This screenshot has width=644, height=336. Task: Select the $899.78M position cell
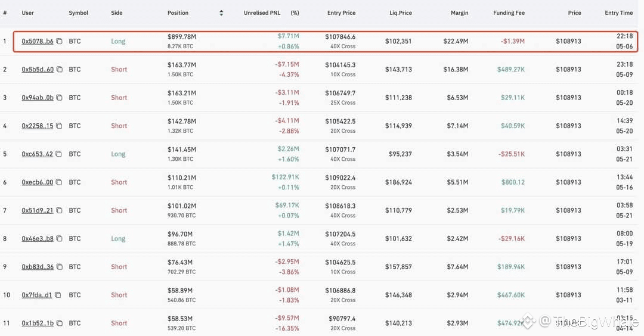(181, 41)
